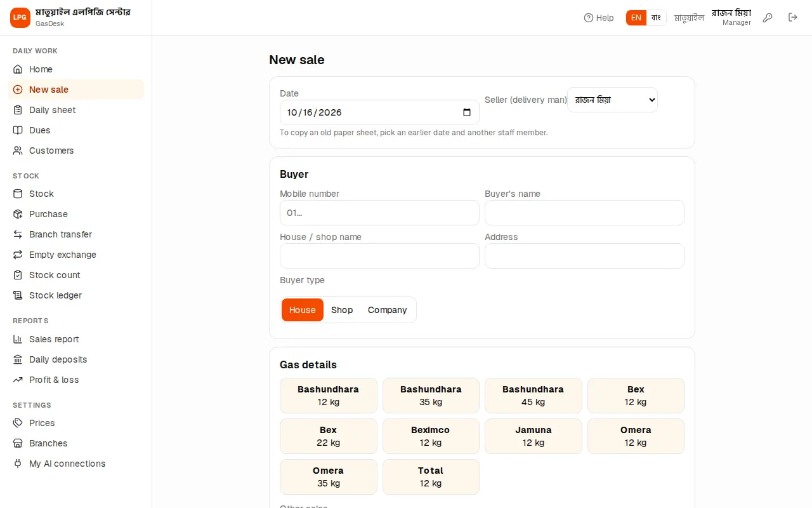Open Branch transfer page
812x508 pixels.
click(76, 234)
